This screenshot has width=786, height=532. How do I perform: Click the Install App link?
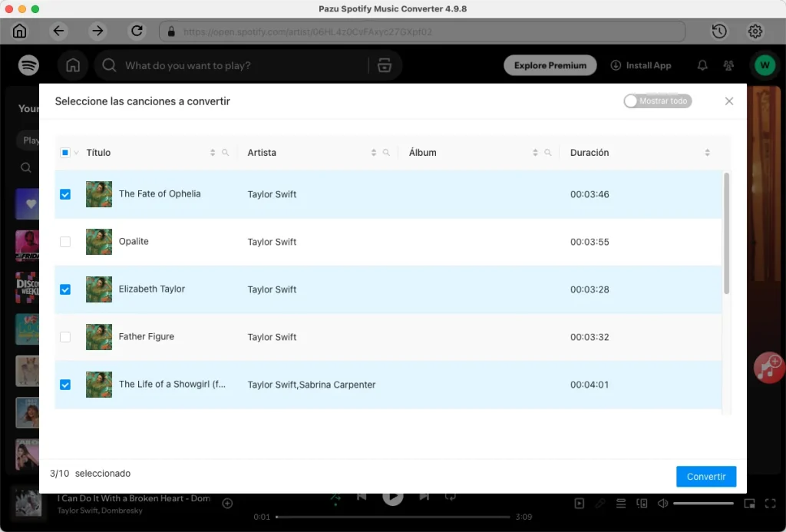coord(642,65)
